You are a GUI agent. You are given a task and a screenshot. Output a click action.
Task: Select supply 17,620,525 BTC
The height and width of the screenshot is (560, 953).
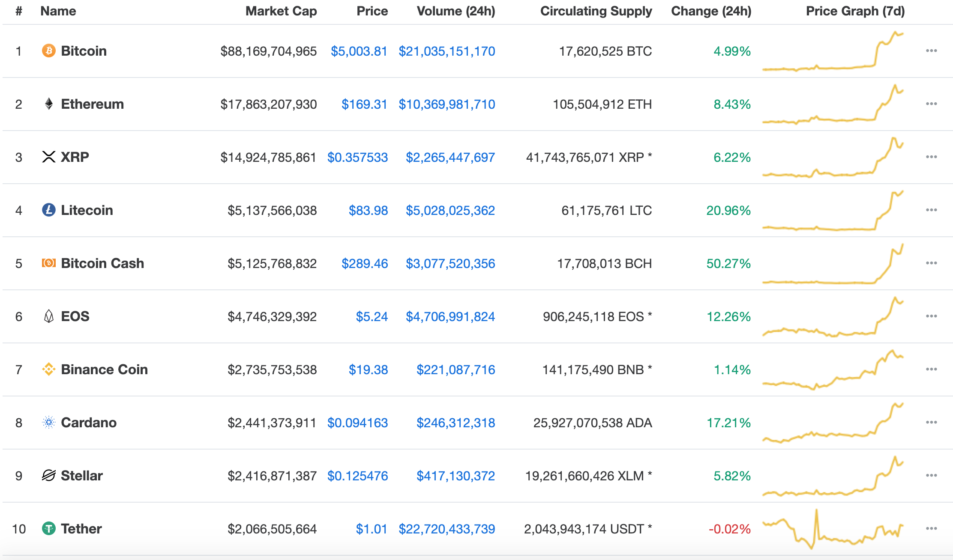tap(605, 51)
